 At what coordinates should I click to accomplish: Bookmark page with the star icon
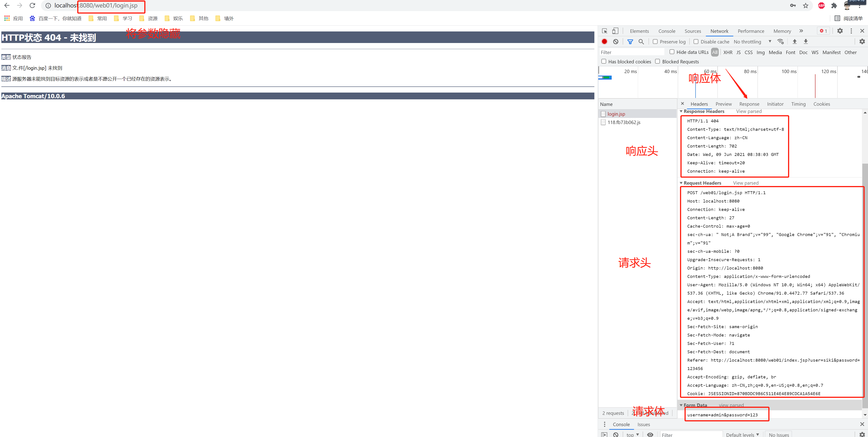click(805, 6)
